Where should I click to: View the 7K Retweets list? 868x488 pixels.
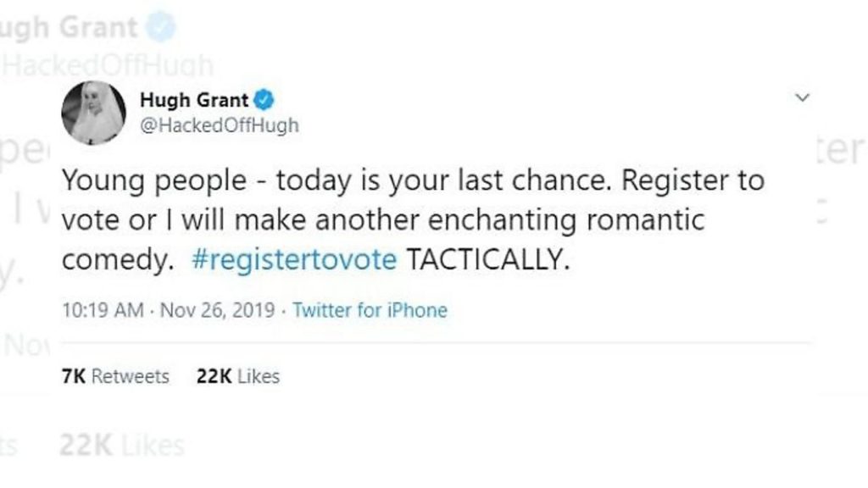(x=115, y=376)
